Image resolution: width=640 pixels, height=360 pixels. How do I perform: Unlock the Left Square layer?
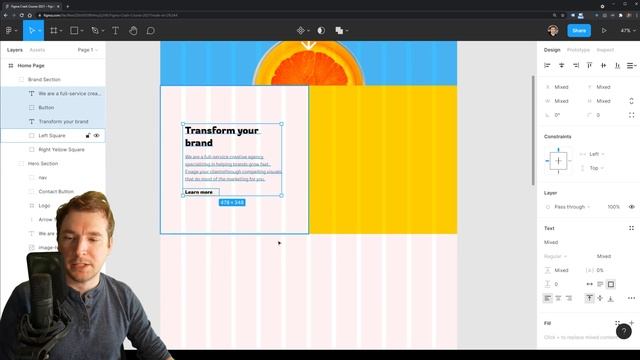coord(88,136)
